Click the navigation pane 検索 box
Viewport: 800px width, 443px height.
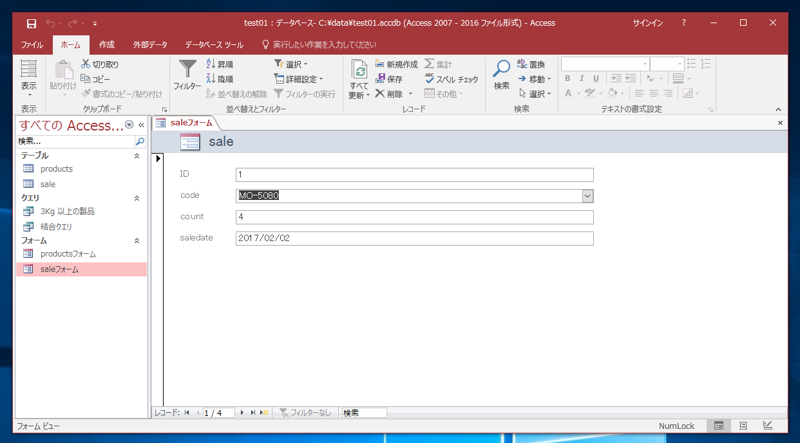(x=76, y=141)
